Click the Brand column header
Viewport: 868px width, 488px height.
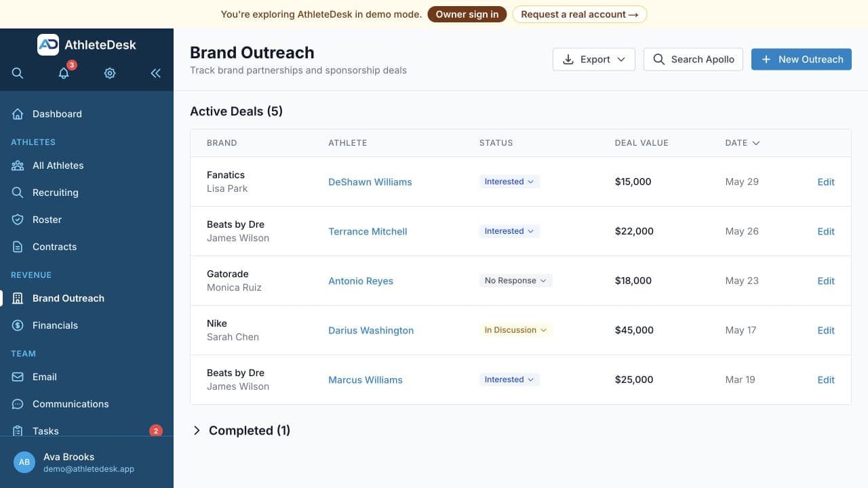coord(222,143)
